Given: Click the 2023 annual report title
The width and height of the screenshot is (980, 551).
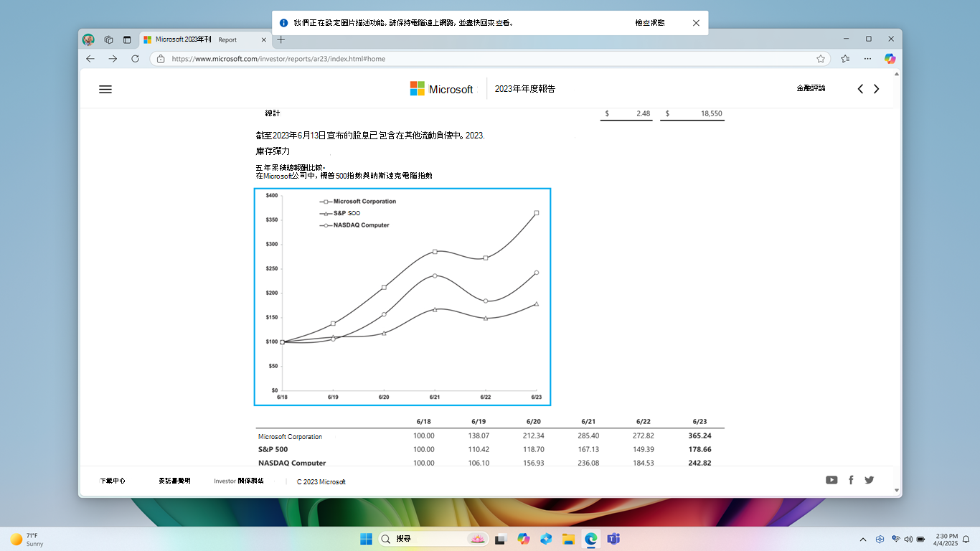Looking at the screenshot, I should pos(525,89).
